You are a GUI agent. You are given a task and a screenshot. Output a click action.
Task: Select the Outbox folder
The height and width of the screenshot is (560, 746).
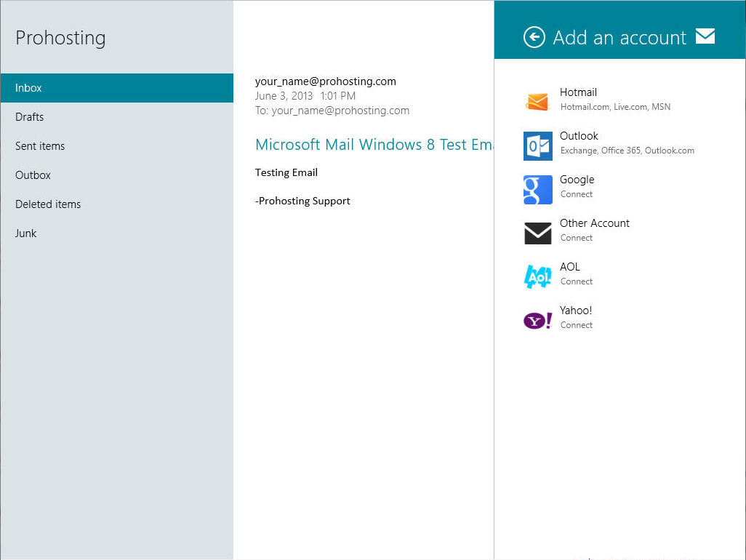(117, 175)
